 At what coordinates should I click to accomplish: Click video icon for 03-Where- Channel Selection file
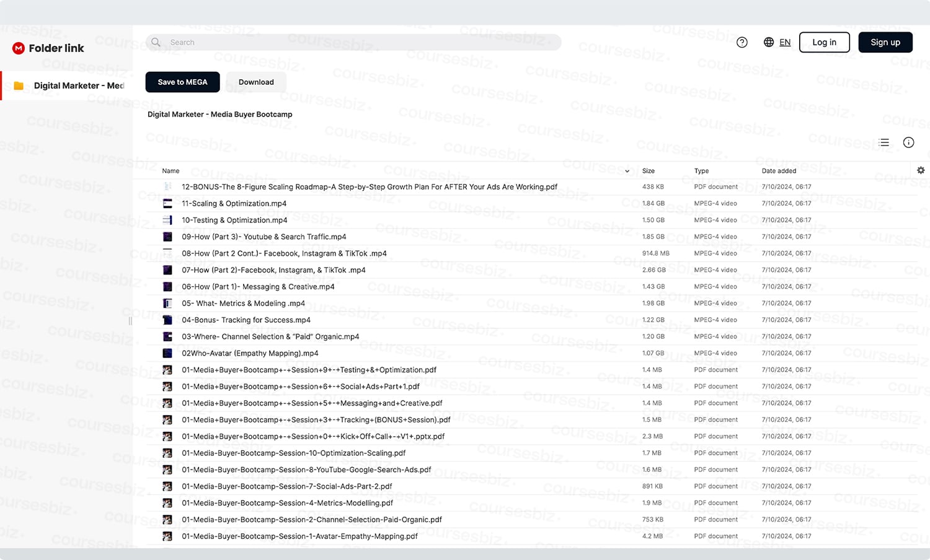pos(167,336)
